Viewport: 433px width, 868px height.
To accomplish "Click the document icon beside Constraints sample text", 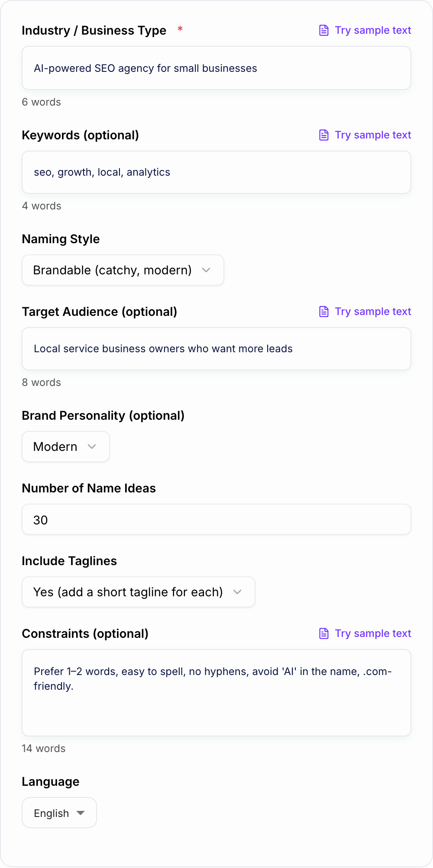I will coord(324,633).
